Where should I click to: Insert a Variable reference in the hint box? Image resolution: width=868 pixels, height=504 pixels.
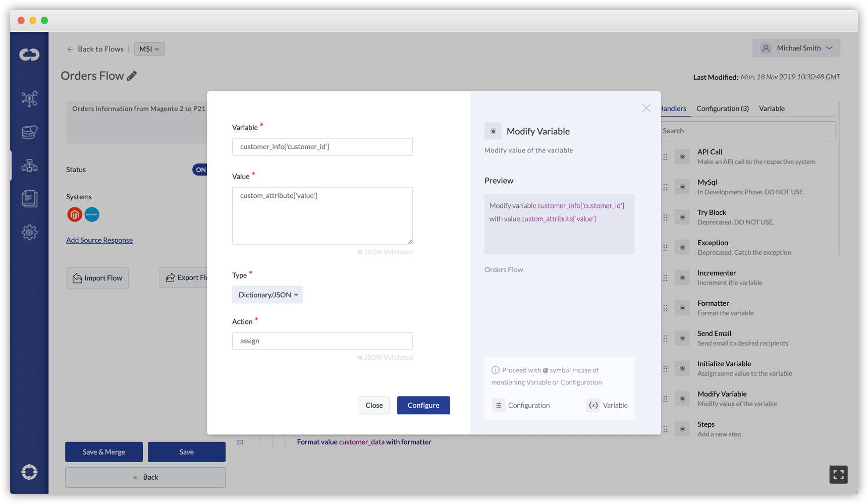pos(608,405)
